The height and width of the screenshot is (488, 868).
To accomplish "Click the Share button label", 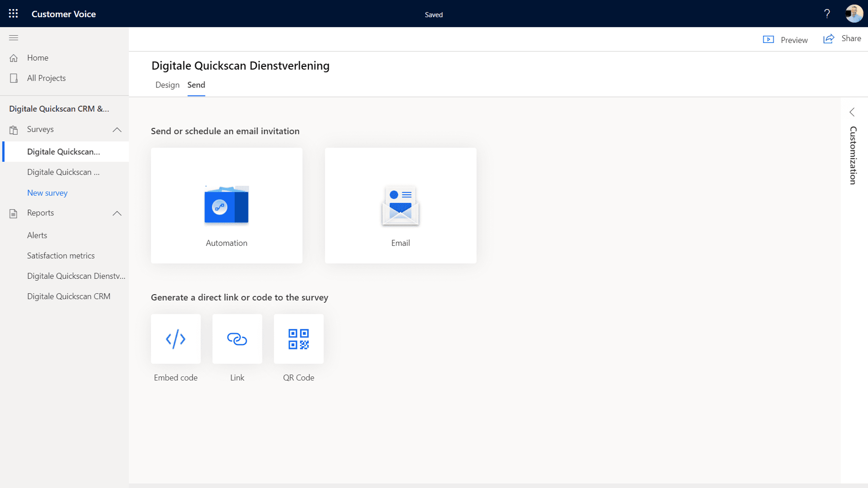I will click(x=851, y=39).
